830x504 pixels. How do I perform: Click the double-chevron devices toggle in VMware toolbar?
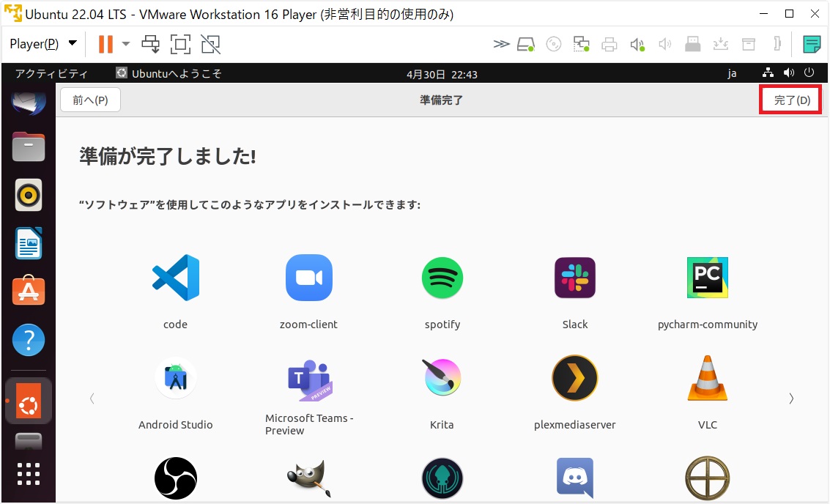pos(501,44)
